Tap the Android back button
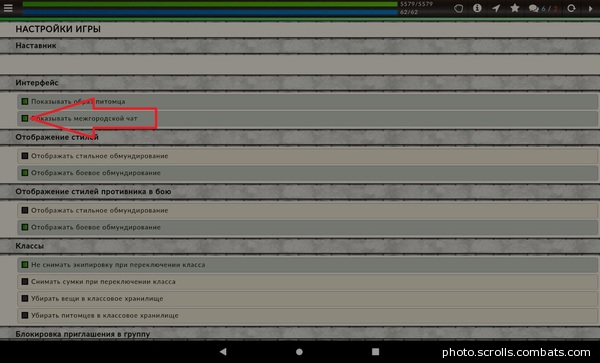The height and width of the screenshot is (363, 600). [223, 352]
